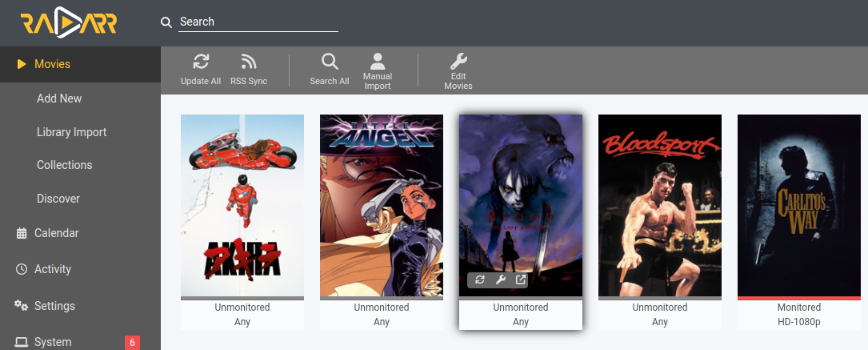Select Movies in the sidebar

(x=52, y=64)
